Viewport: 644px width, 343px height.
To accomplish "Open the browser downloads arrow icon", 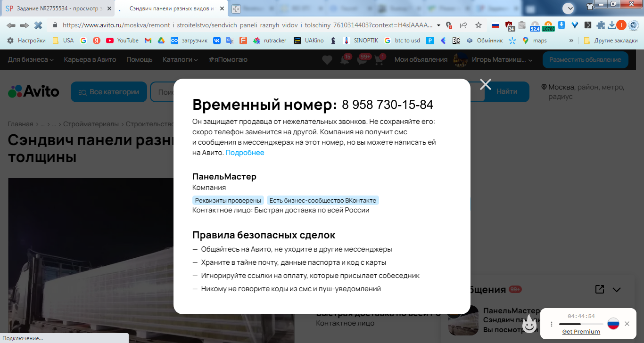I will pos(612,25).
